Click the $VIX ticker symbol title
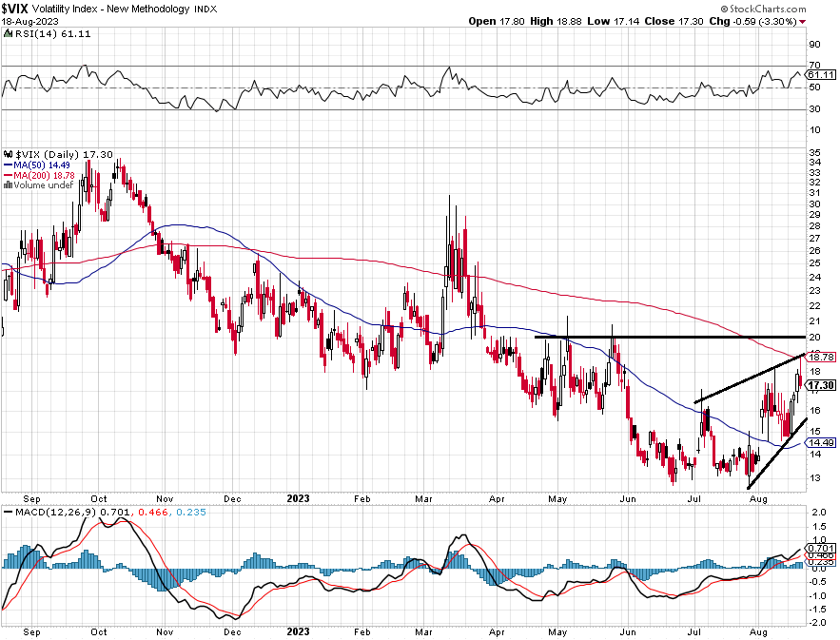The height and width of the screenshot is (640, 840). pos(15,9)
